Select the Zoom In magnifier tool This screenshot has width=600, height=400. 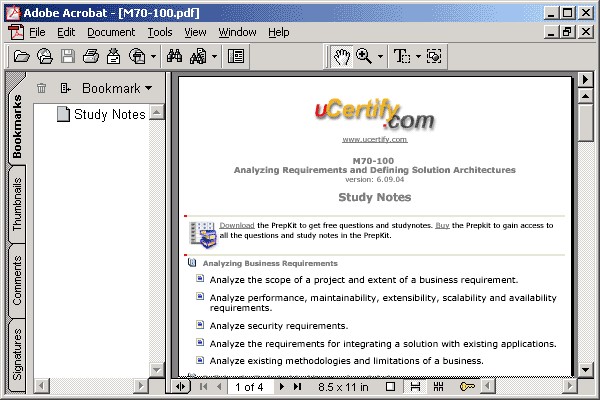364,57
